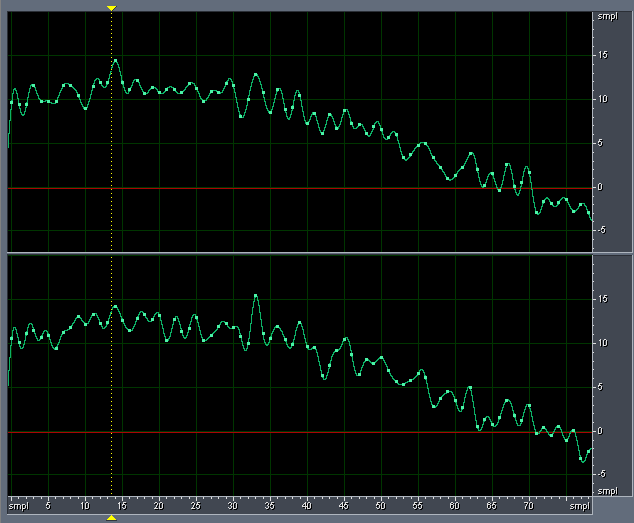This screenshot has width=634, height=523.
Task: Click the lower channel's 15 amplitude label
Action: [602, 299]
